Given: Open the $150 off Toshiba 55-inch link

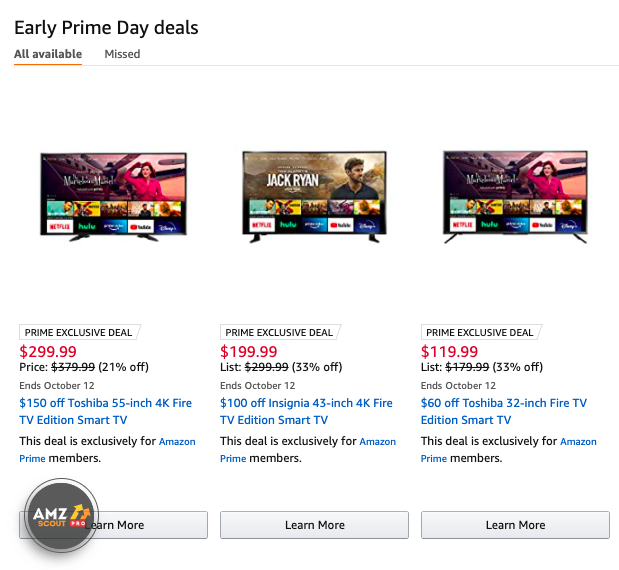Looking at the screenshot, I should [x=107, y=411].
